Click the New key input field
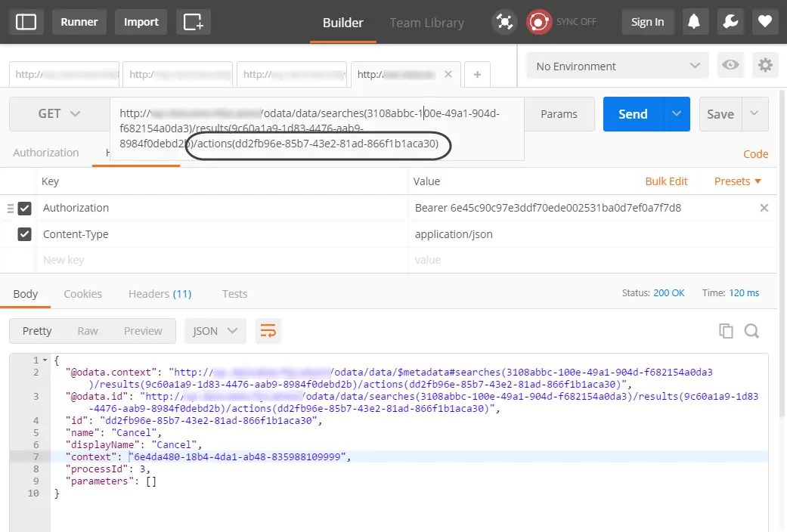 (223, 260)
